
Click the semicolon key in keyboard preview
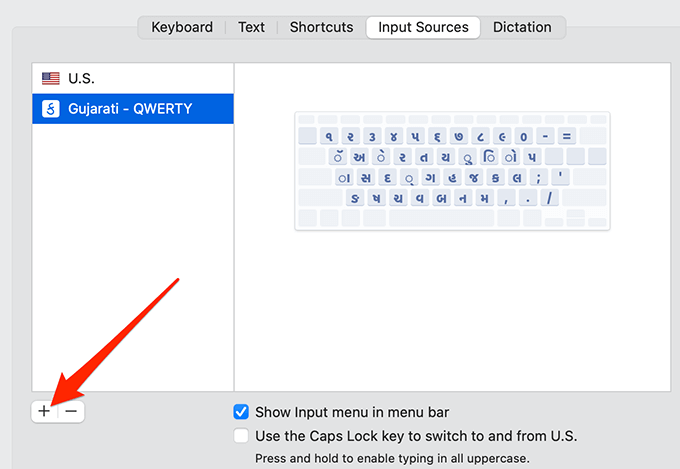click(538, 177)
